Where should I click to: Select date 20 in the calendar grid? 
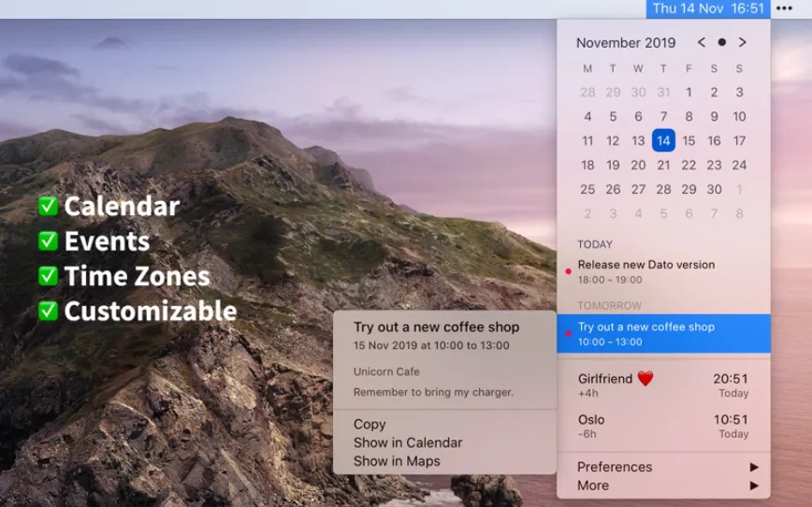tap(638, 166)
